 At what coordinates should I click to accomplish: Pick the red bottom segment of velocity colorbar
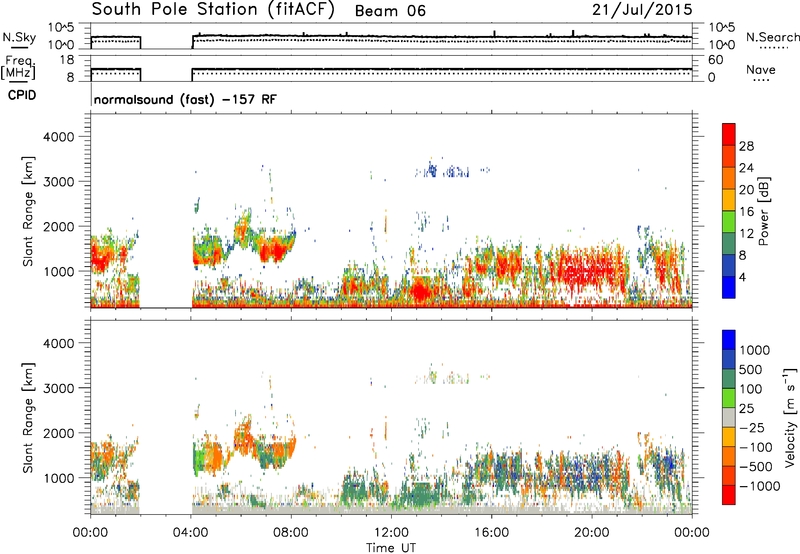click(729, 495)
